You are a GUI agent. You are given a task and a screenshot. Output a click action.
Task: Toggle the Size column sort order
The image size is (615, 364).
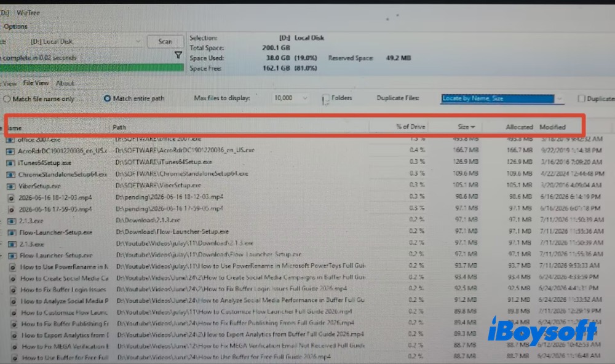coord(466,127)
